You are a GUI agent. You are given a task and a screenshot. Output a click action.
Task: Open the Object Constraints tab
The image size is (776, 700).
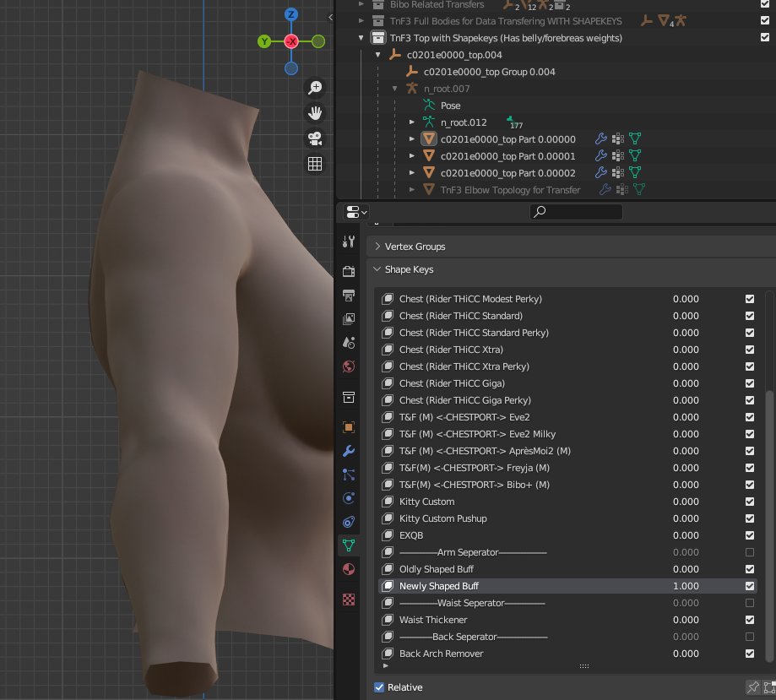pyautogui.click(x=349, y=522)
